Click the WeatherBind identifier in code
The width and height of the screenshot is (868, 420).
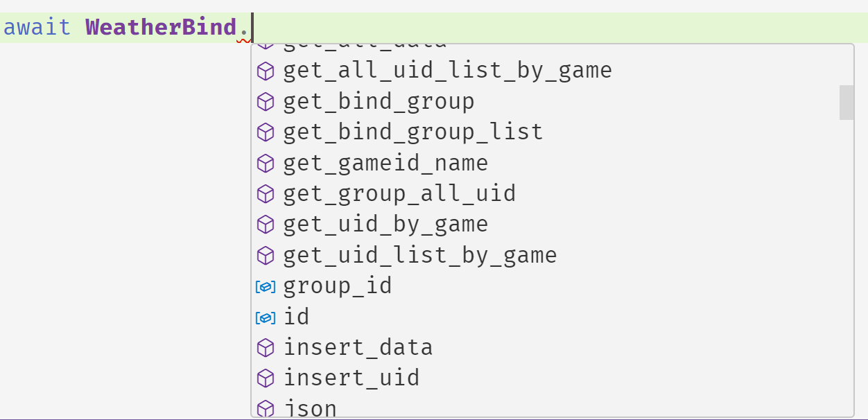(x=161, y=28)
